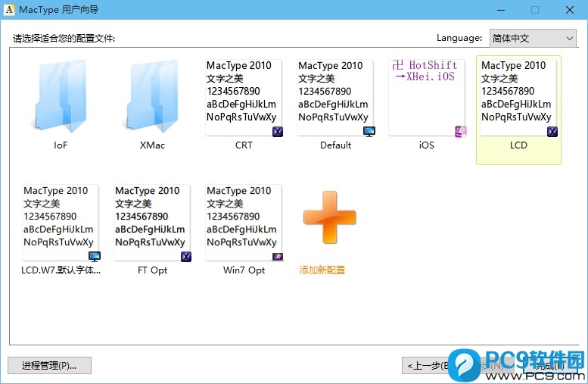Open the XMac folder icon
588x384 pixels.
(152, 97)
